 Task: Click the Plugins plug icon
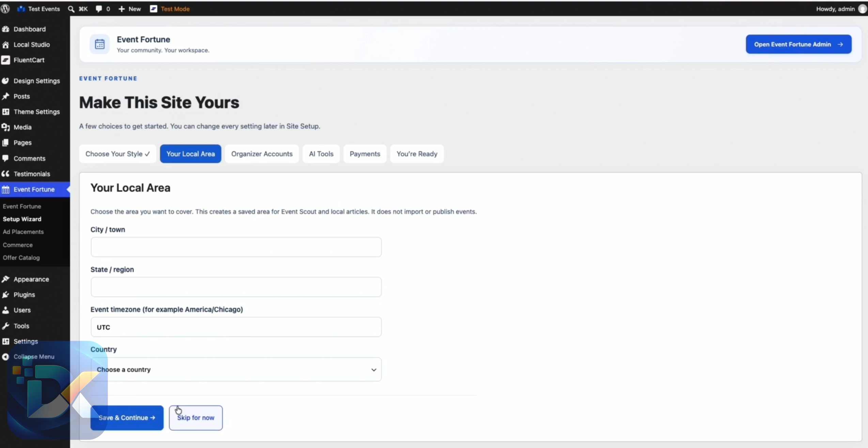(x=5, y=294)
